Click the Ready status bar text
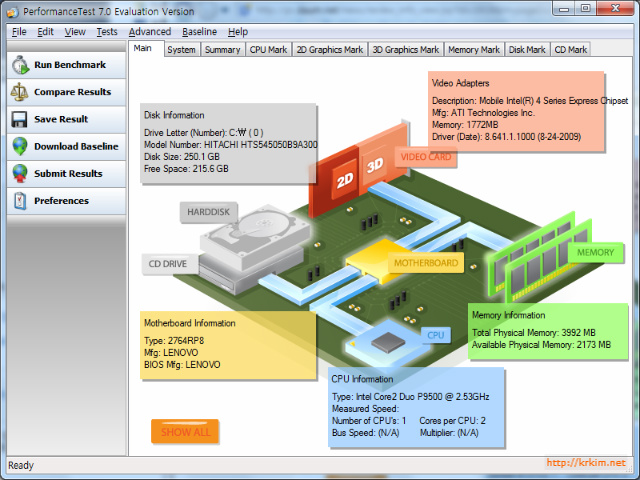Viewport: 640px width, 480px height. (x=21, y=465)
